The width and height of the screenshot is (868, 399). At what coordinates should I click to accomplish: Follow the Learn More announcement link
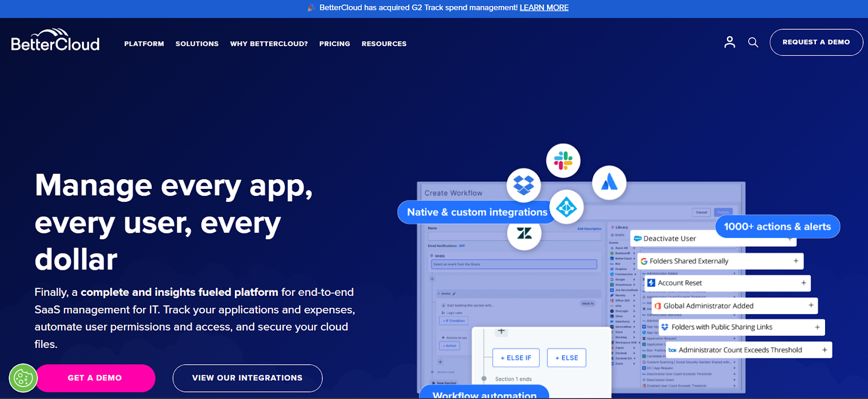pos(544,8)
